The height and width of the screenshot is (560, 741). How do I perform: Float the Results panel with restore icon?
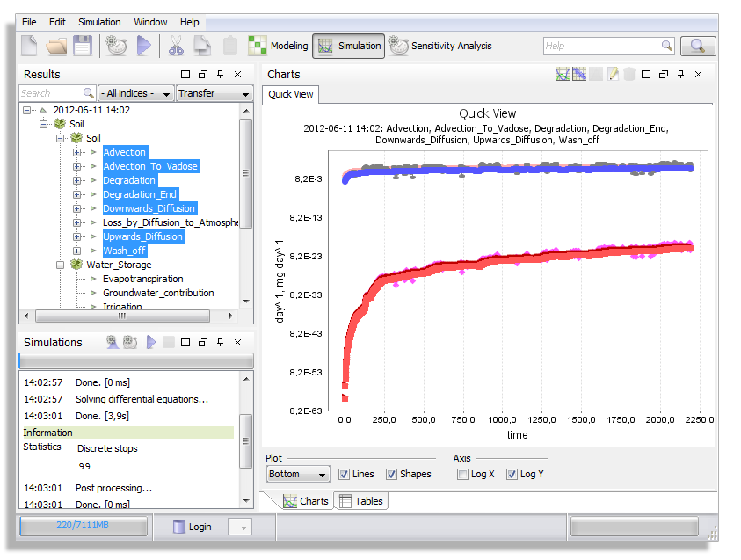click(203, 74)
